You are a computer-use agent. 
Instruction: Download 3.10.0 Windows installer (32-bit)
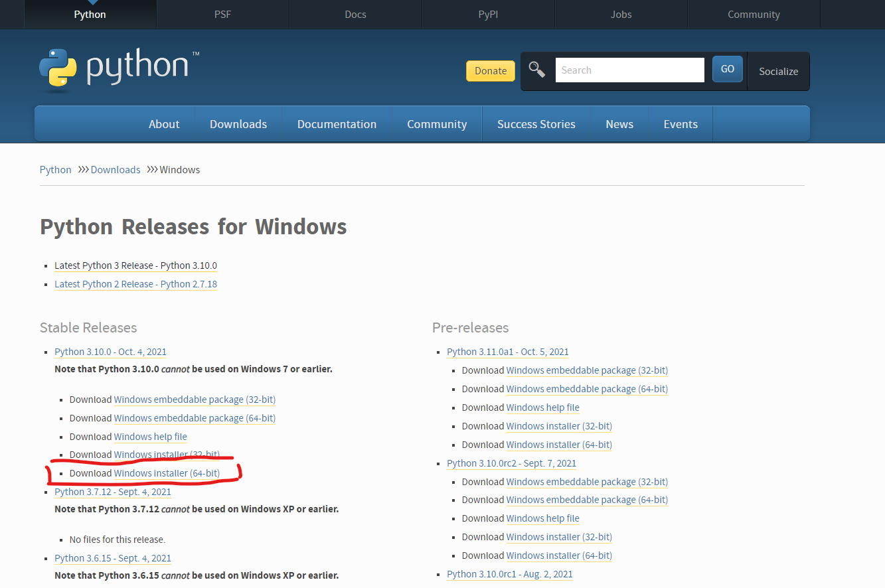tap(167, 455)
